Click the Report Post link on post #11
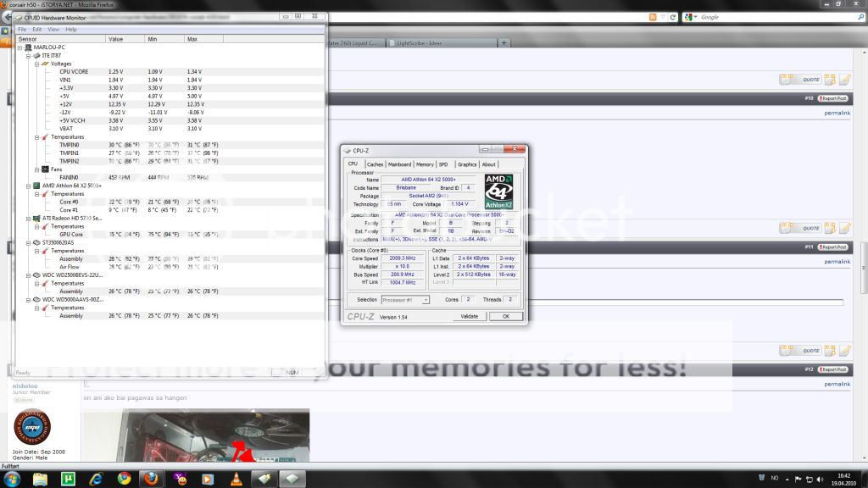The width and height of the screenshot is (868, 488). pos(832,247)
